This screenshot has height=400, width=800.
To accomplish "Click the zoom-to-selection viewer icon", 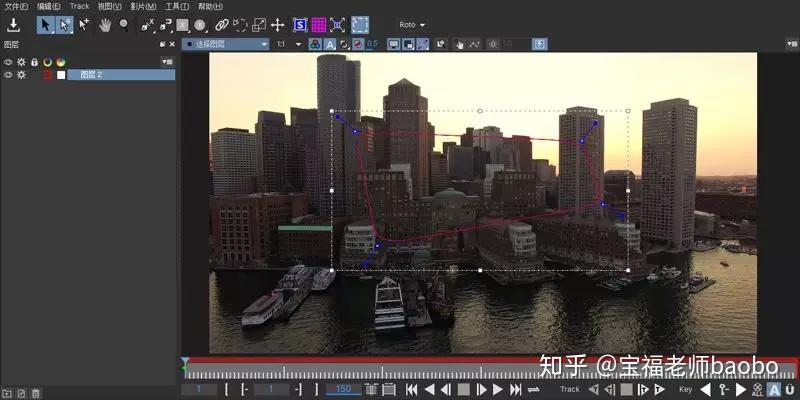I will pos(440,44).
